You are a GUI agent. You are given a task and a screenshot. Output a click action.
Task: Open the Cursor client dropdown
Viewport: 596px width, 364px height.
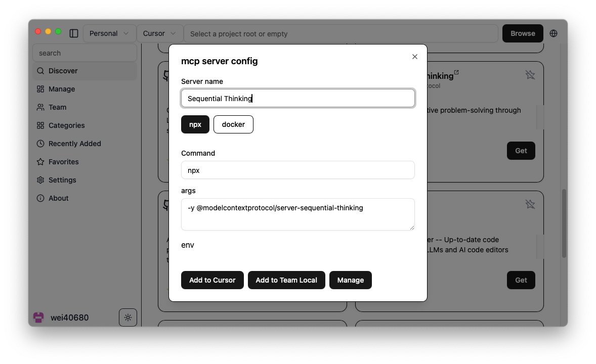pos(160,33)
